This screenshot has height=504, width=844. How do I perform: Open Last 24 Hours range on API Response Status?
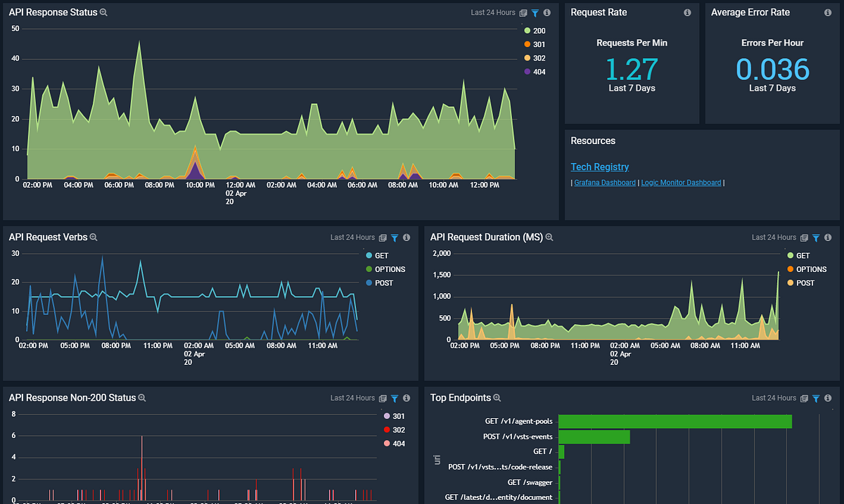pyautogui.click(x=493, y=13)
